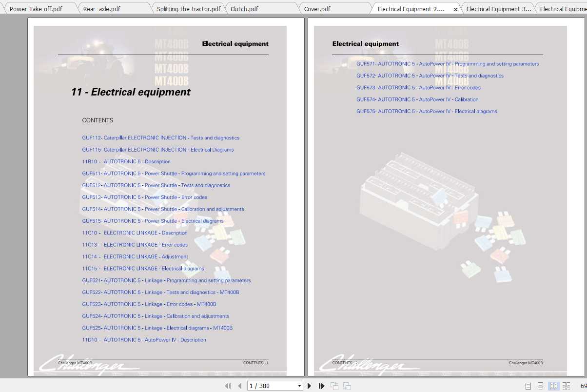Image resolution: width=587 pixels, height=392 pixels.
Task: Open GUF513 Power Shuttle Error codes
Action: coord(145,197)
